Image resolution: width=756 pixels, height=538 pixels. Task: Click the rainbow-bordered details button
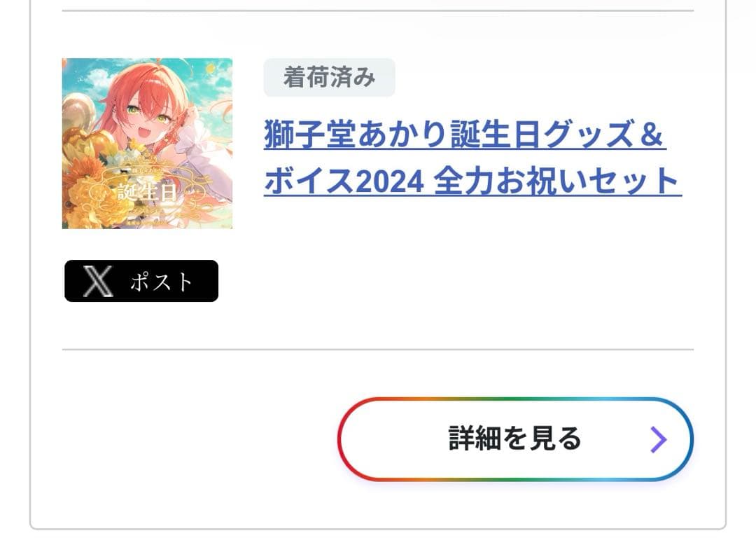pos(516,440)
